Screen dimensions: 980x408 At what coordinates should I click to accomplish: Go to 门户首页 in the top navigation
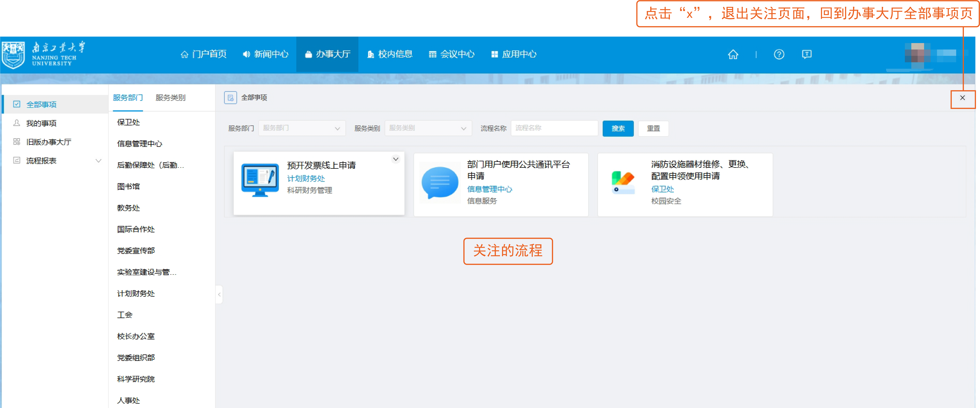pyautogui.click(x=204, y=54)
